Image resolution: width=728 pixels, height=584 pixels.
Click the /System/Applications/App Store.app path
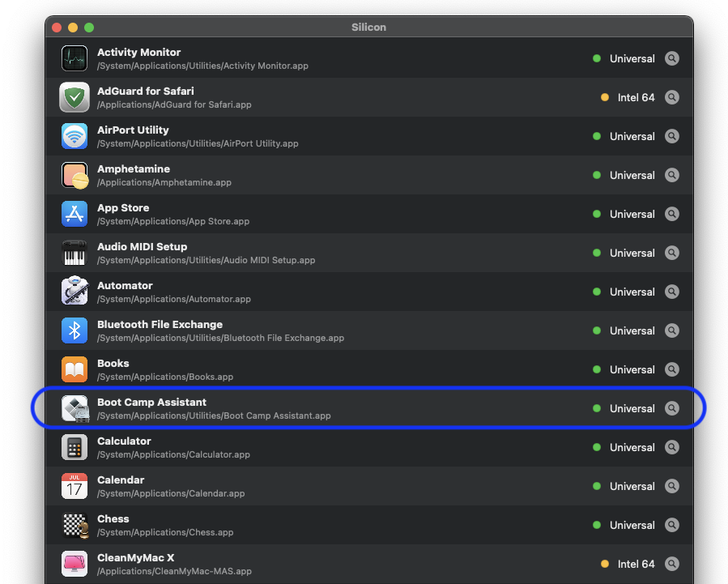pyautogui.click(x=173, y=221)
